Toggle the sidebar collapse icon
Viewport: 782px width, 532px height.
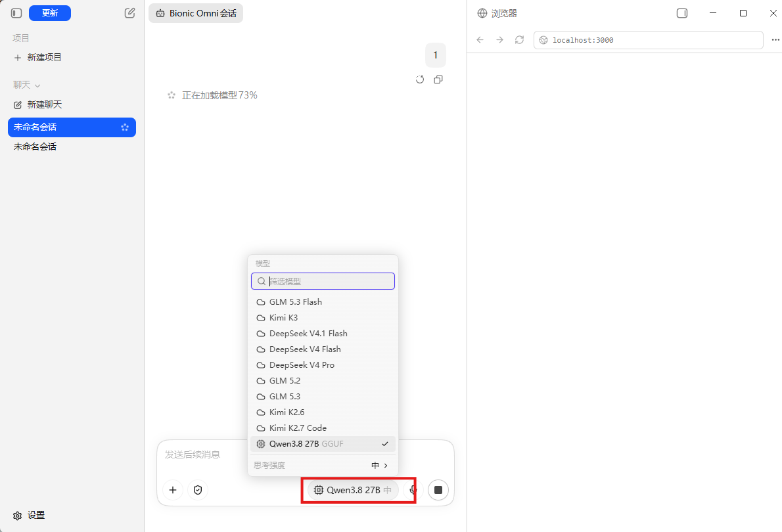[x=16, y=13]
